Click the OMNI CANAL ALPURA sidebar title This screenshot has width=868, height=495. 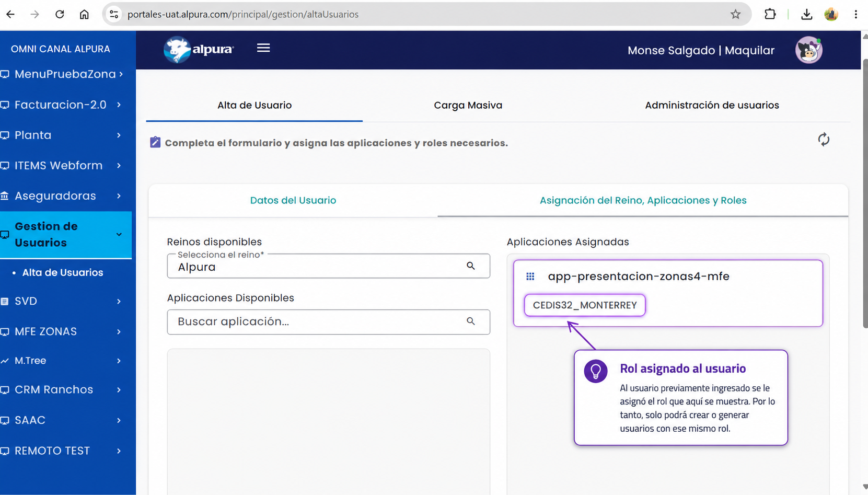click(61, 49)
